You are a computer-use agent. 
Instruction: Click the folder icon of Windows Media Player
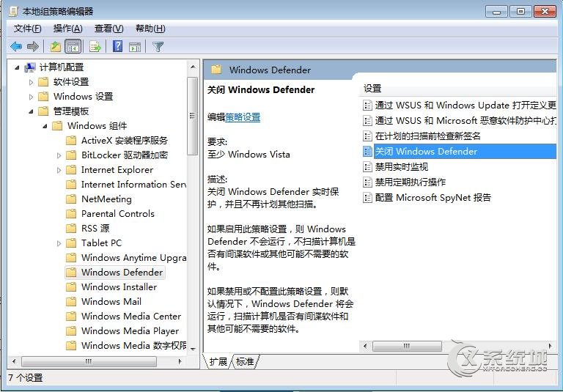pyautogui.click(x=71, y=330)
